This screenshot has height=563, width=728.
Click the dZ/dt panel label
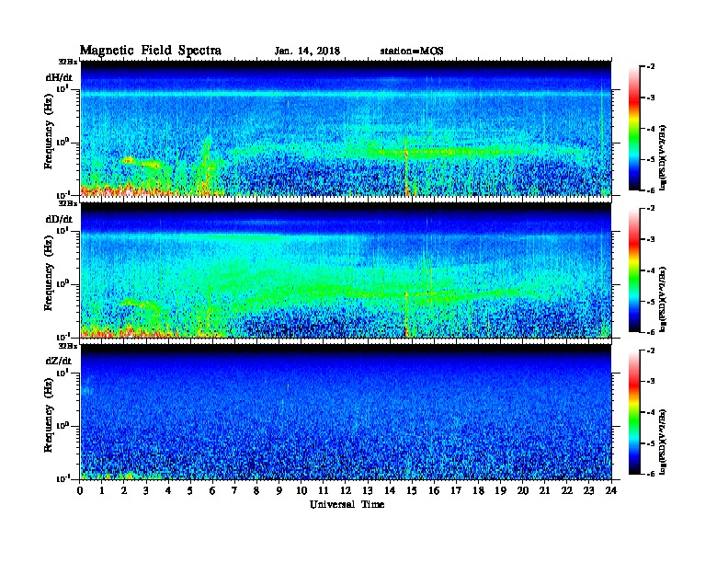coord(59,361)
